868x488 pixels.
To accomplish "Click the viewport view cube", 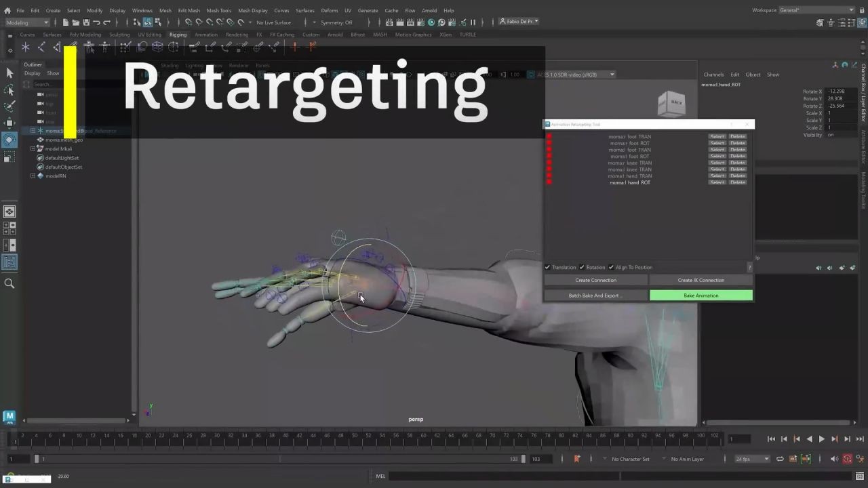I will [671, 104].
